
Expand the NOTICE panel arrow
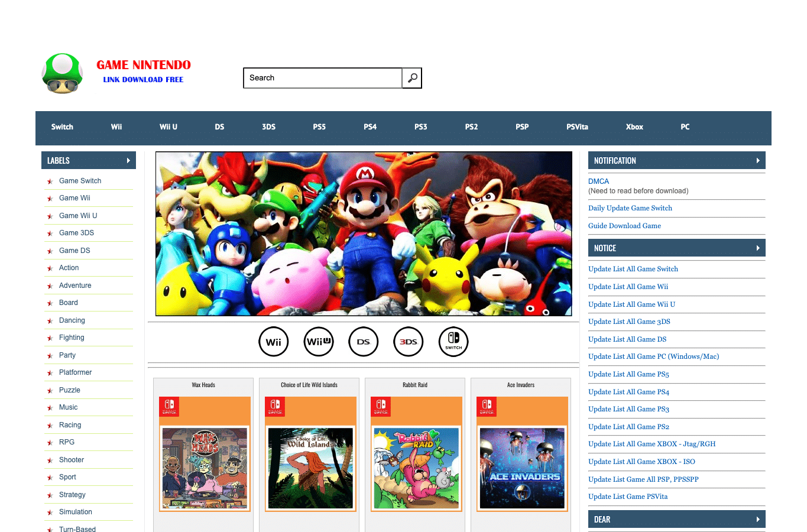tap(758, 248)
